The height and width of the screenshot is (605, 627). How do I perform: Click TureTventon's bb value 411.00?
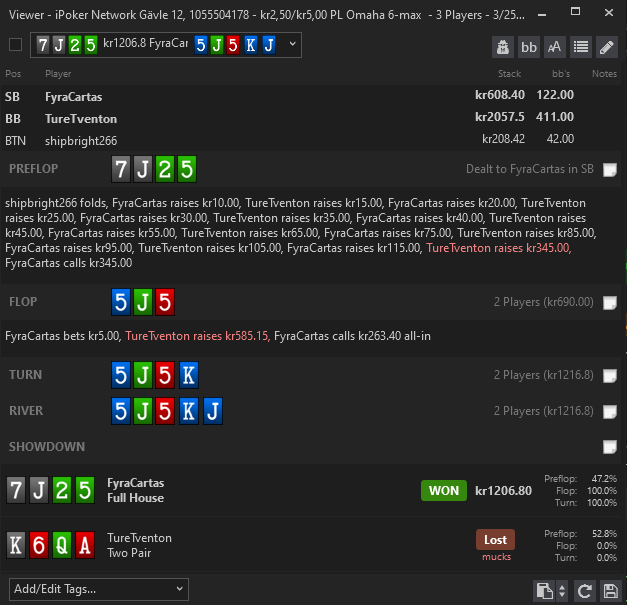(555, 117)
